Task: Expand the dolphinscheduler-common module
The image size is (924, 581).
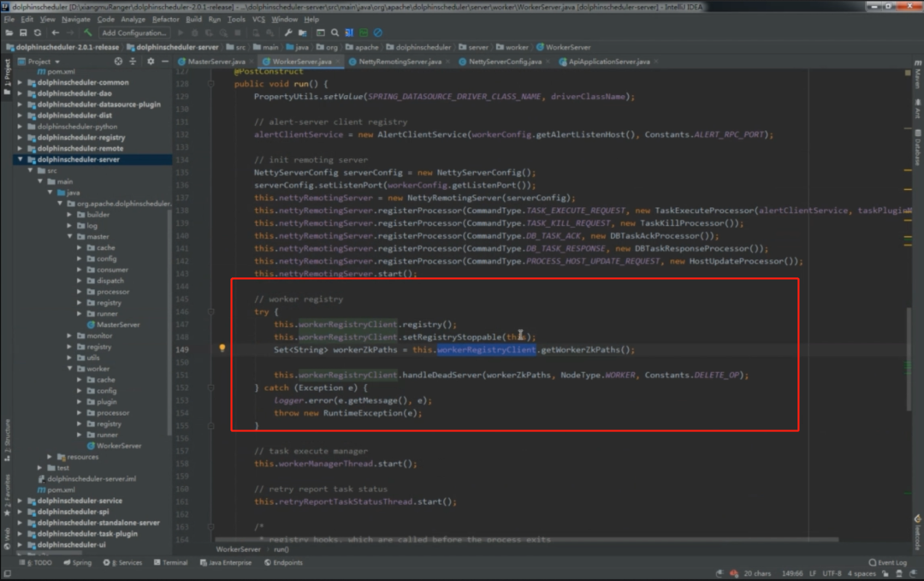Action: tap(20, 82)
